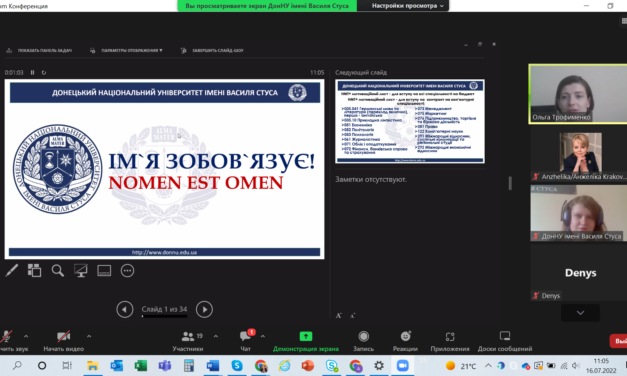Open Excel from the taskbar
627x376 pixels.
coord(140,365)
